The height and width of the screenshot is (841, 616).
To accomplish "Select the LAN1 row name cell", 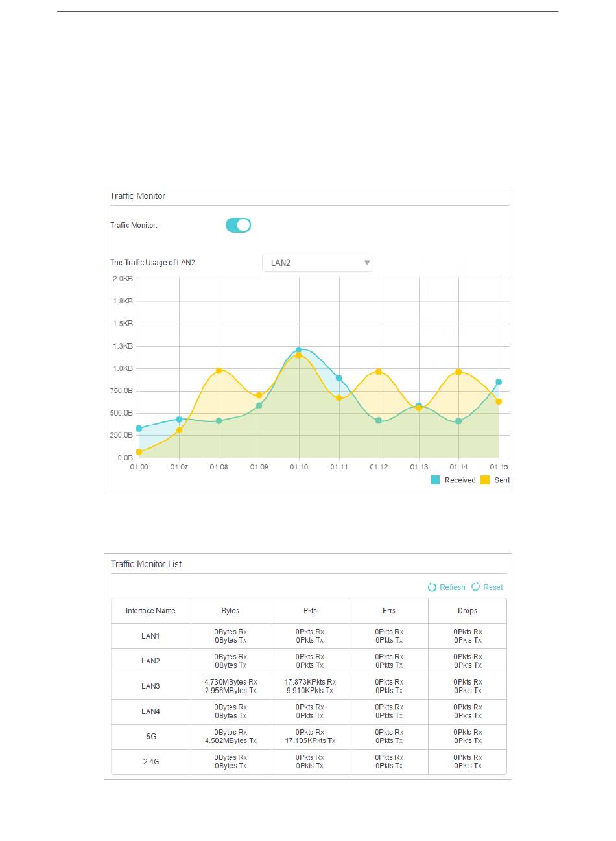I will (150, 636).
